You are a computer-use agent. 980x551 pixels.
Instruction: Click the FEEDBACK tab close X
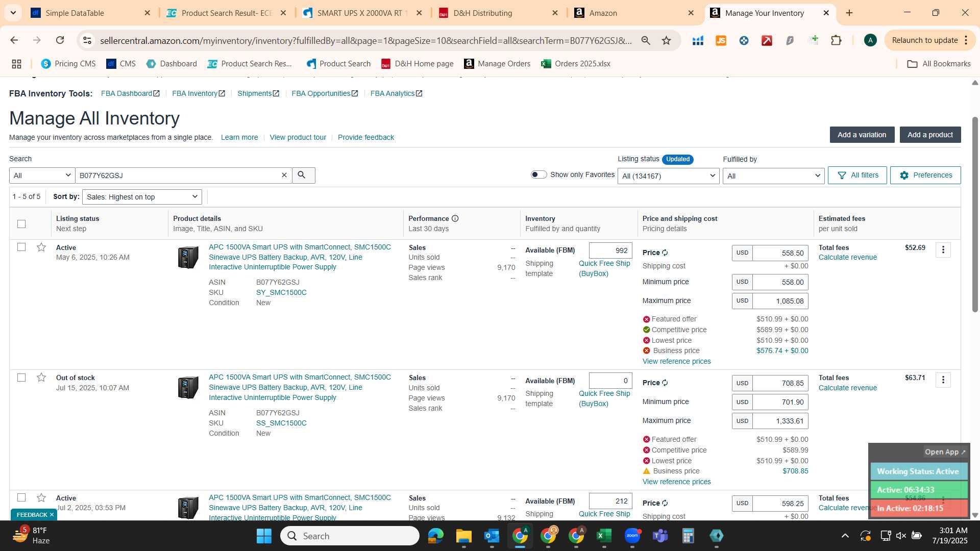click(x=52, y=515)
